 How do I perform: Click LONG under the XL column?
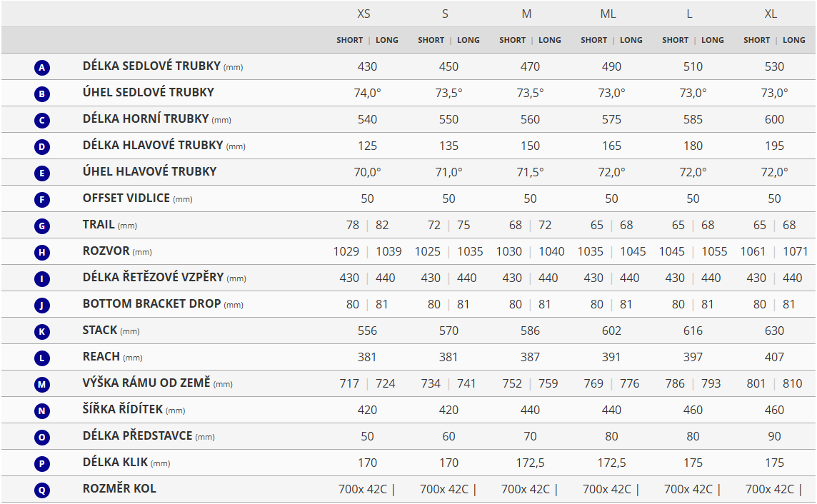click(x=794, y=40)
